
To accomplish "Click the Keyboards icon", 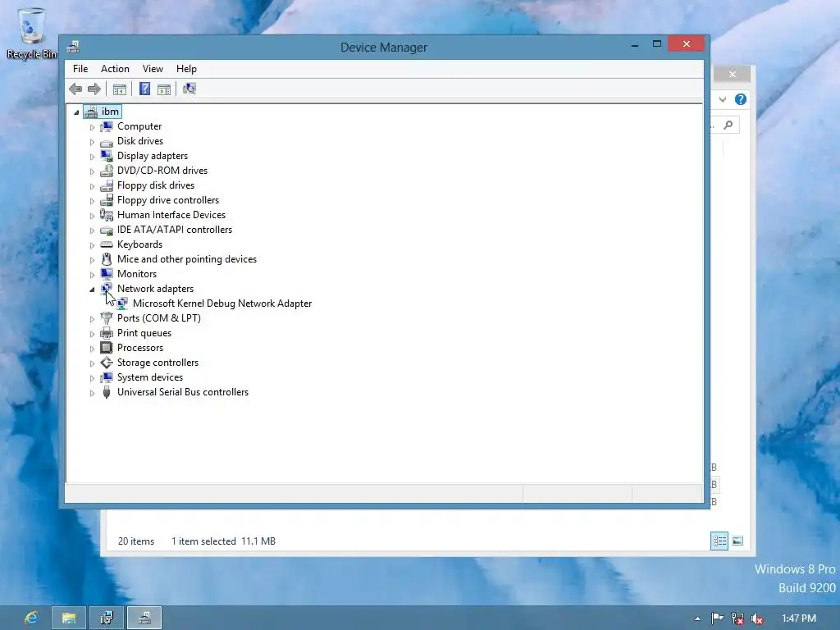I will pos(107,244).
